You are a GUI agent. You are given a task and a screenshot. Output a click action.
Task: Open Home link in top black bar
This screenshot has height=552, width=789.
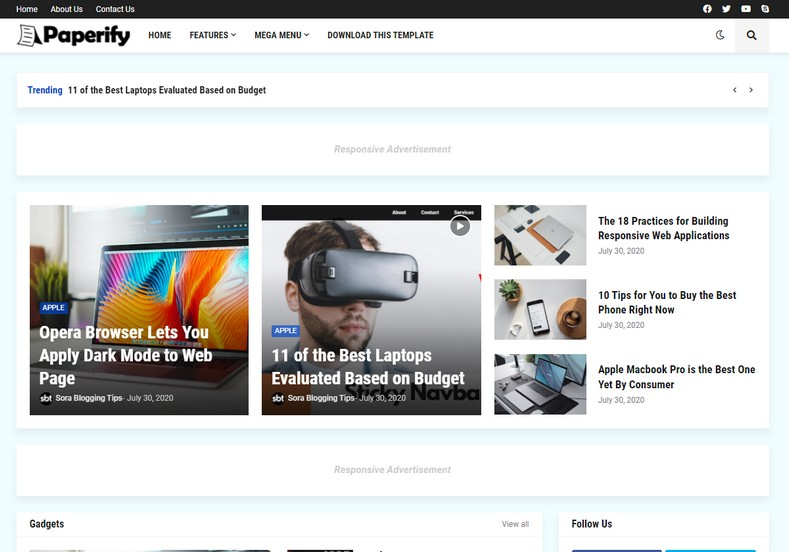27,9
